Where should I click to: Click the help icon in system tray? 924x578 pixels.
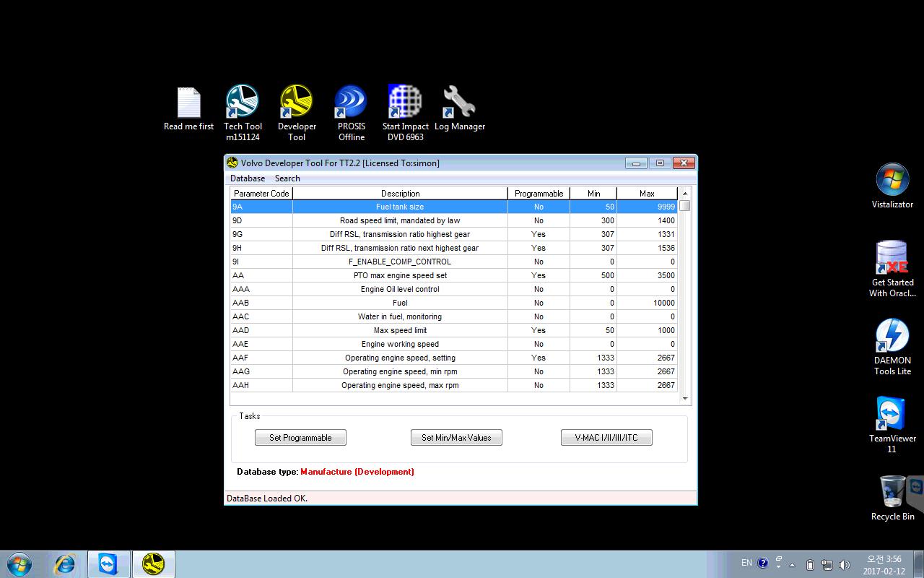[763, 563]
